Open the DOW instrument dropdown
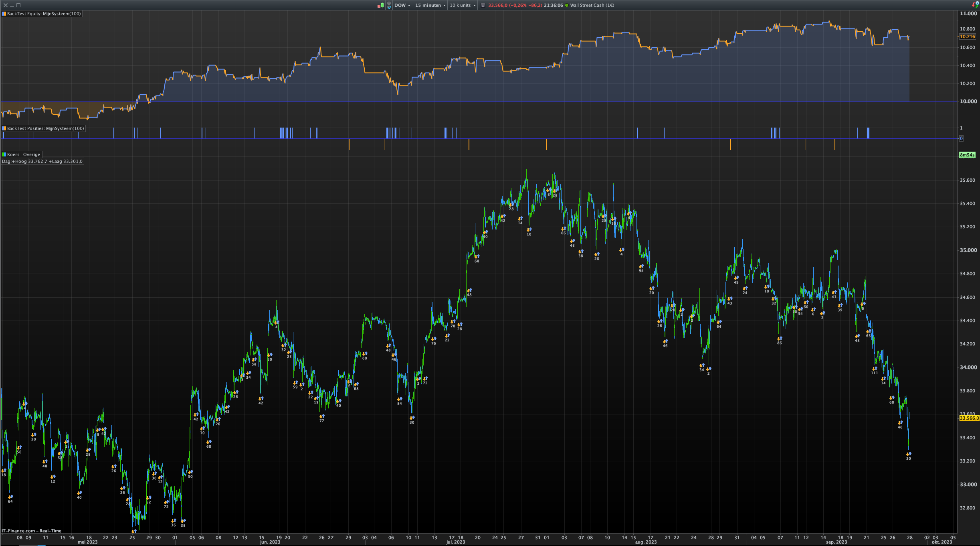980x546 pixels. [402, 5]
